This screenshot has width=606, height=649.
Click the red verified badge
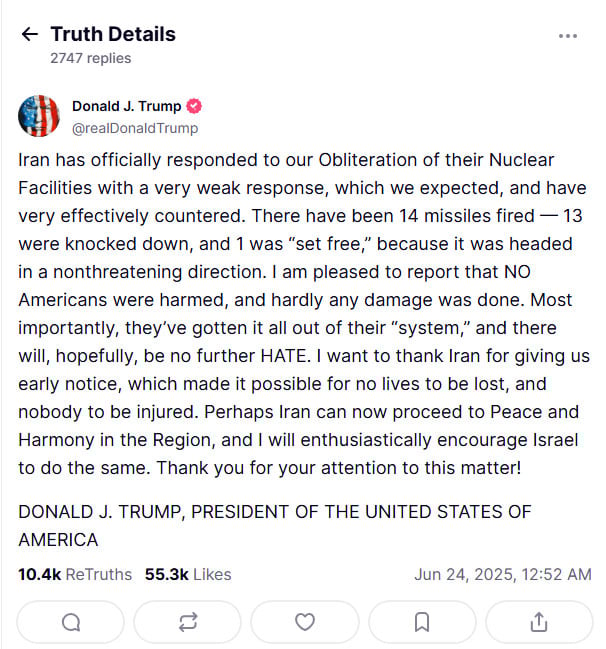point(196,107)
